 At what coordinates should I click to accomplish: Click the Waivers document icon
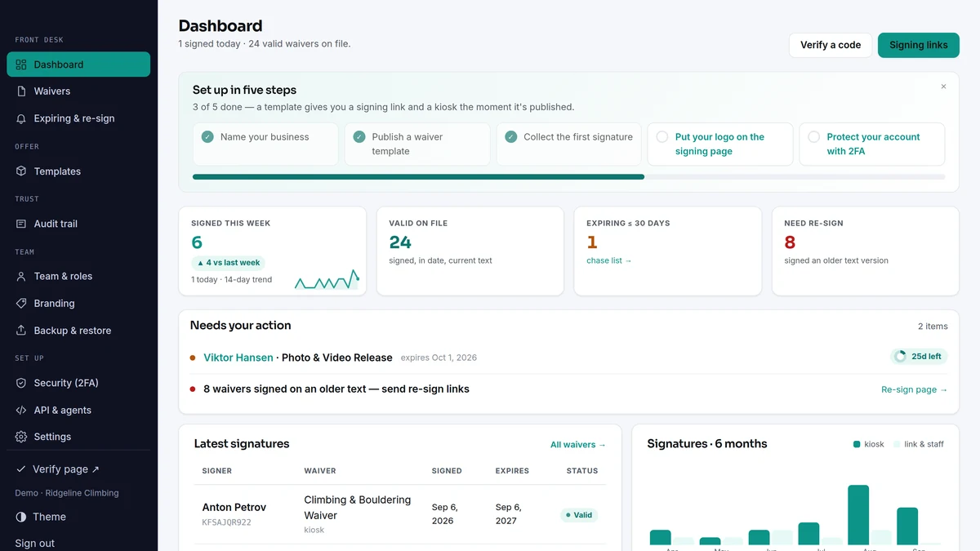(21, 91)
